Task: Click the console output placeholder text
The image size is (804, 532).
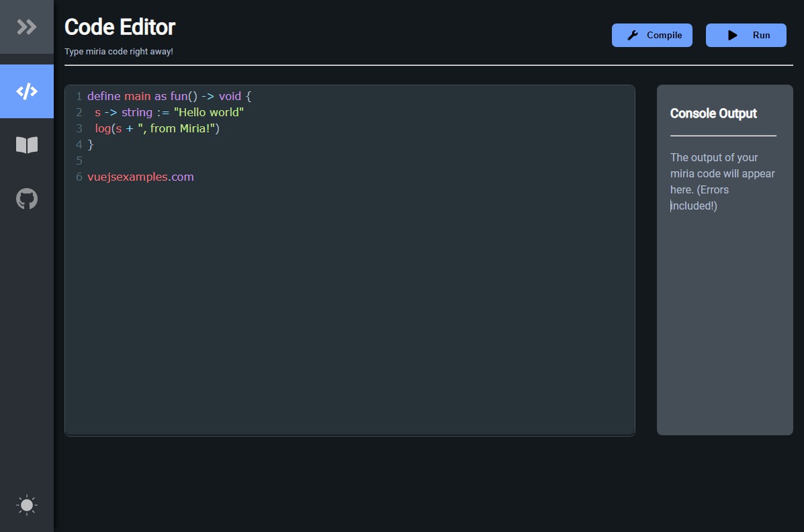Action: pyautogui.click(x=722, y=181)
